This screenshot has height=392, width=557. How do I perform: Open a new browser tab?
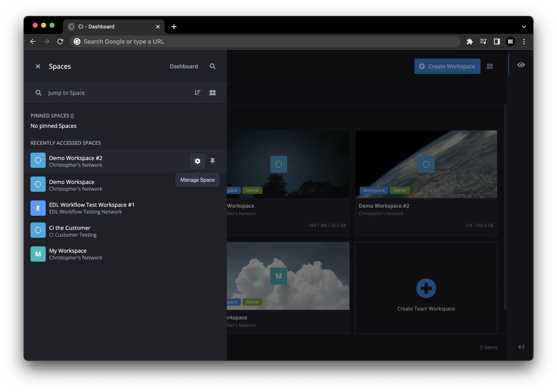coord(174,26)
